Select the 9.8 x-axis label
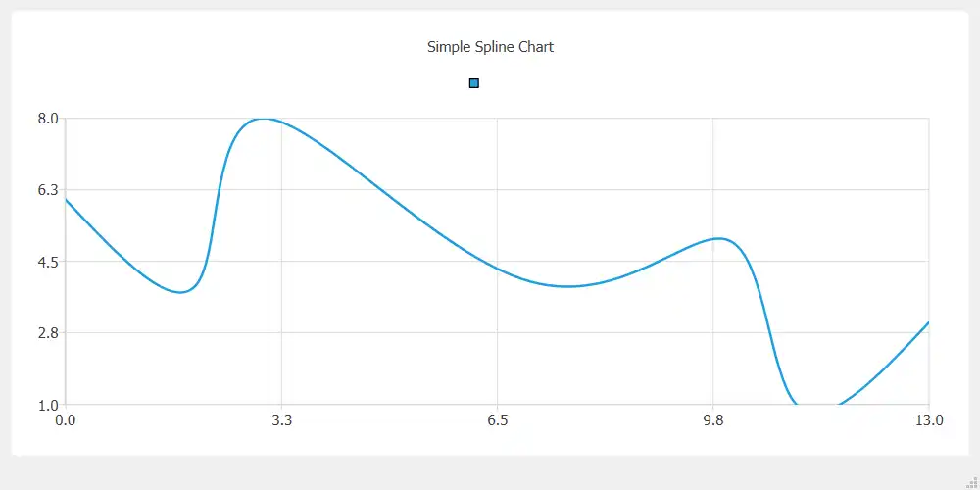The width and height of the screenshot is (980, 490). click(713, 420)
